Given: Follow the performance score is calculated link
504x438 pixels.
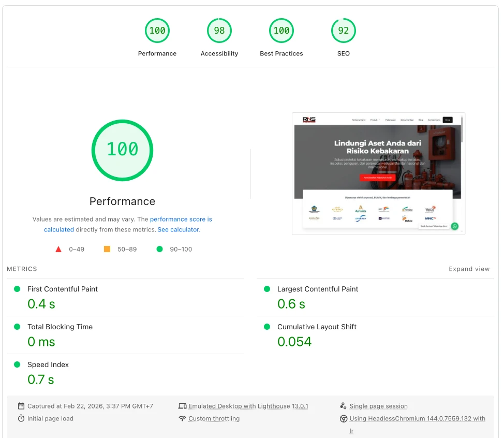Looking at the screenshot, I should pyautogui.click(x=181, y=219).
